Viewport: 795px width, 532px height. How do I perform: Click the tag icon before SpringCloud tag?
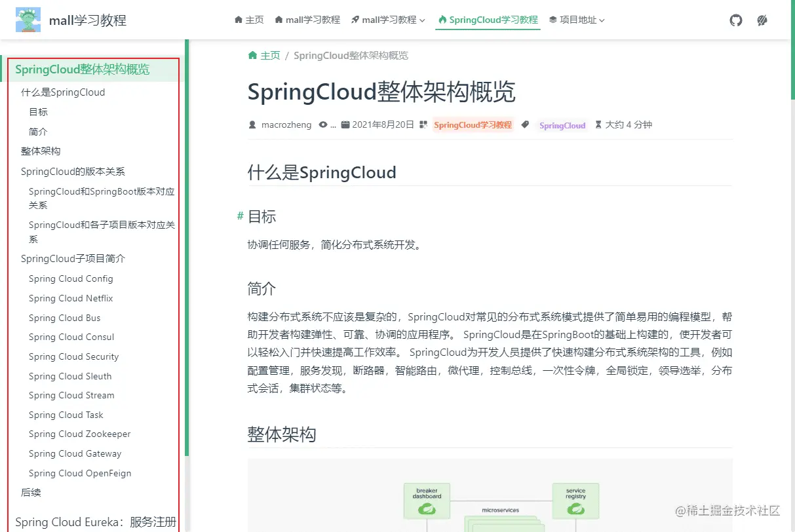click(525, 124)
